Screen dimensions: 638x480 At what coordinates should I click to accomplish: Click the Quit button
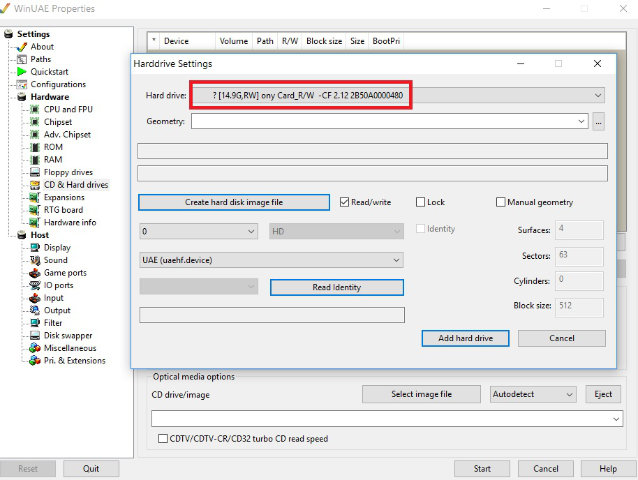[x=91, y=469]
